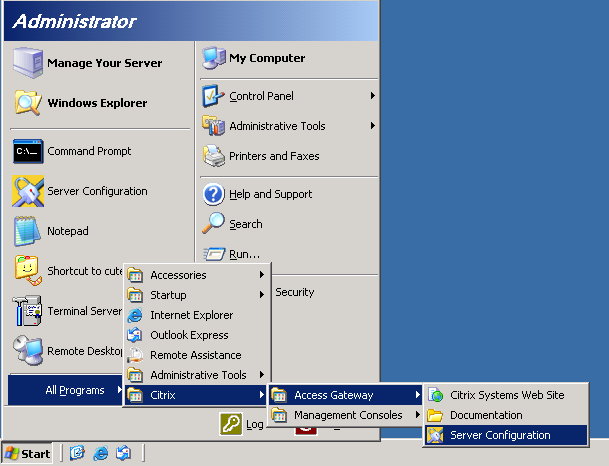Click the All Programs arrow
The width and height of the screenshot is (609, 466).
(120, 389)
